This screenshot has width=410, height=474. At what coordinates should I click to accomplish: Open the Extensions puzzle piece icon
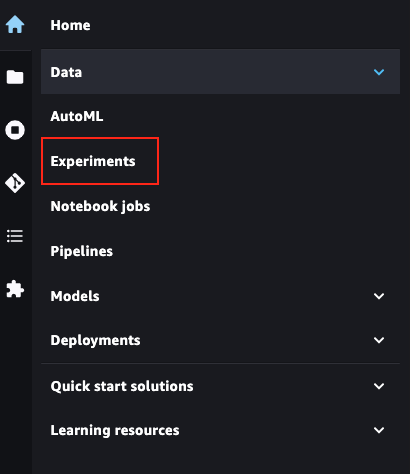click(15, 289)
